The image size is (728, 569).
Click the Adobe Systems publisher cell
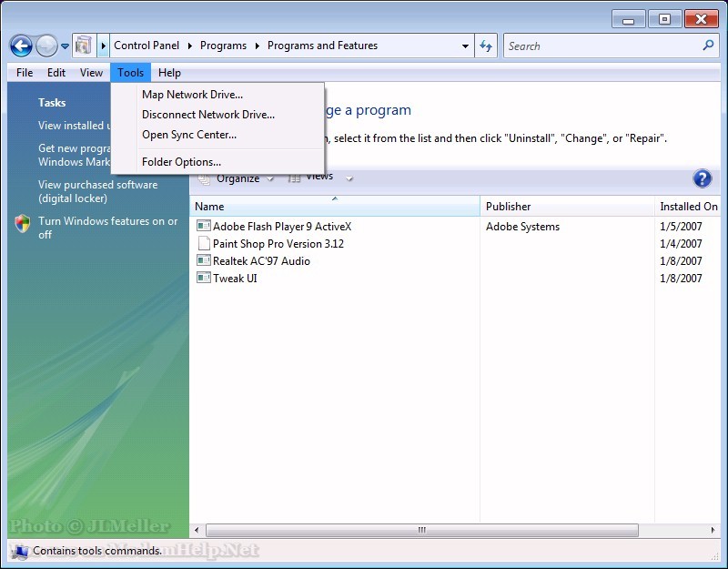[x=522, y=227]
